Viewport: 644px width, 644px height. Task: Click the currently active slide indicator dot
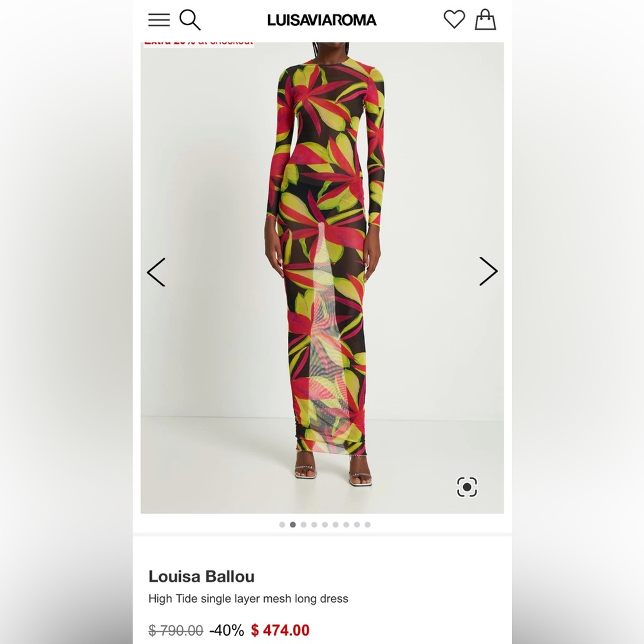294,525
